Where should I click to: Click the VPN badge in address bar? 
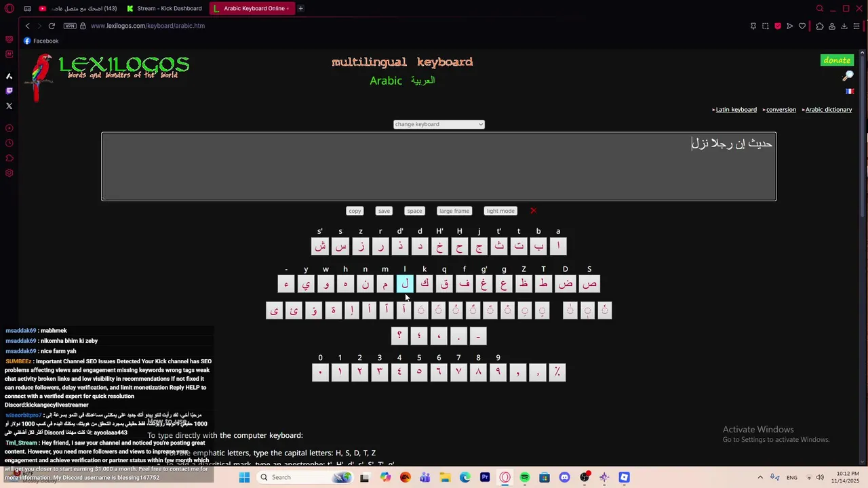(x=70, y=26)
